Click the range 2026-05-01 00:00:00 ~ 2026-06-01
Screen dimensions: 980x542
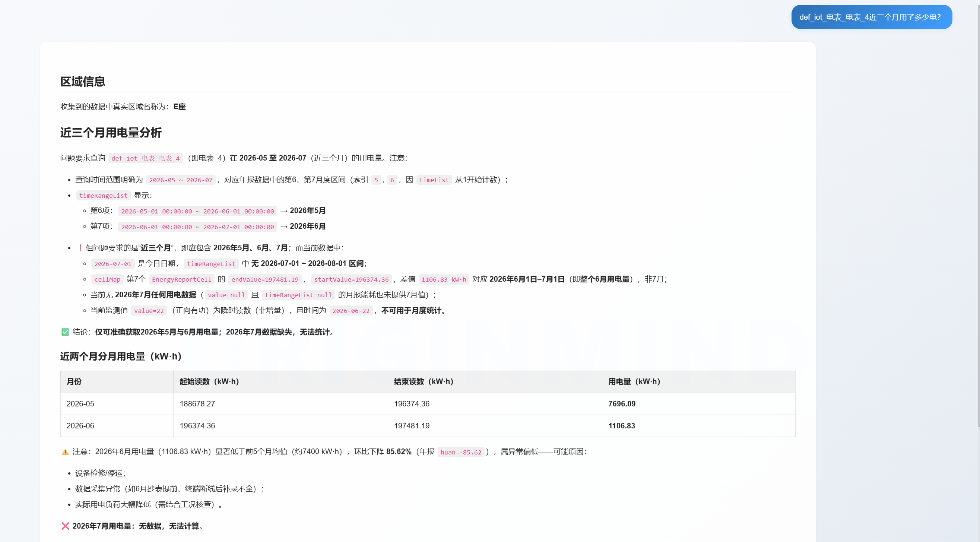[x=197, y=211]
